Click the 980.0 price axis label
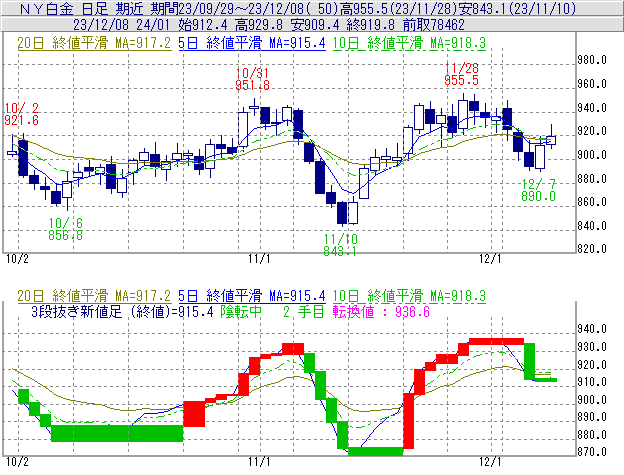This screenshot has height=475, width=624. point(592,60)
